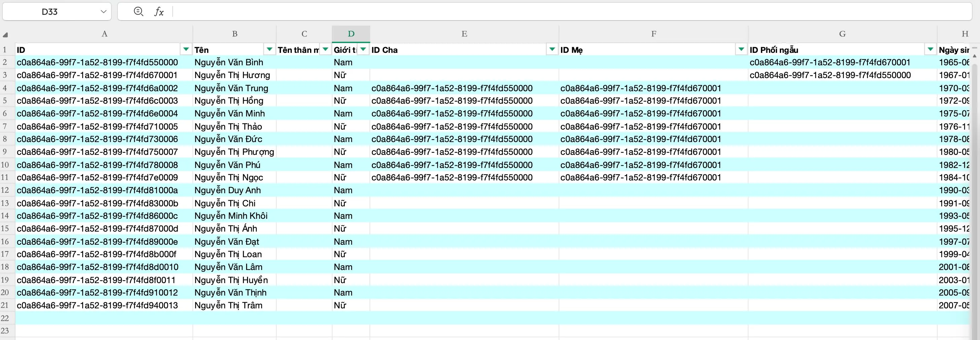Click the Ngày sinh header cell
This screenshot has height=340, width=980.
(953, 50)
